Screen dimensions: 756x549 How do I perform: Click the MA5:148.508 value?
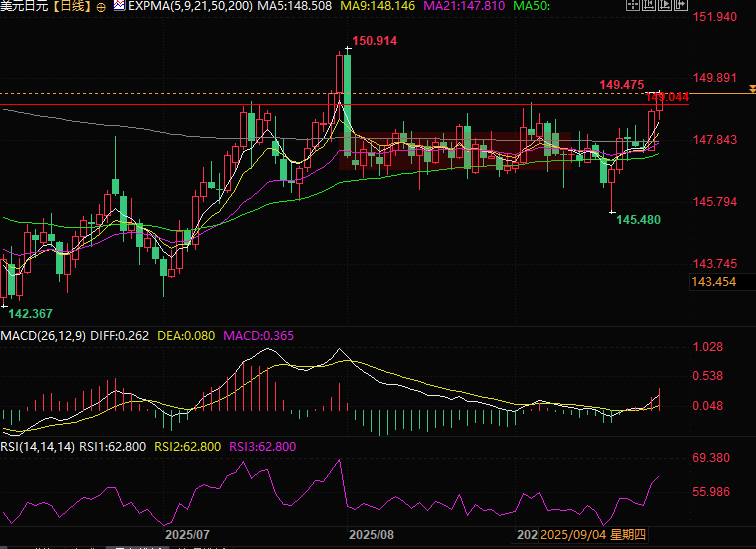[x=295, y=6]
